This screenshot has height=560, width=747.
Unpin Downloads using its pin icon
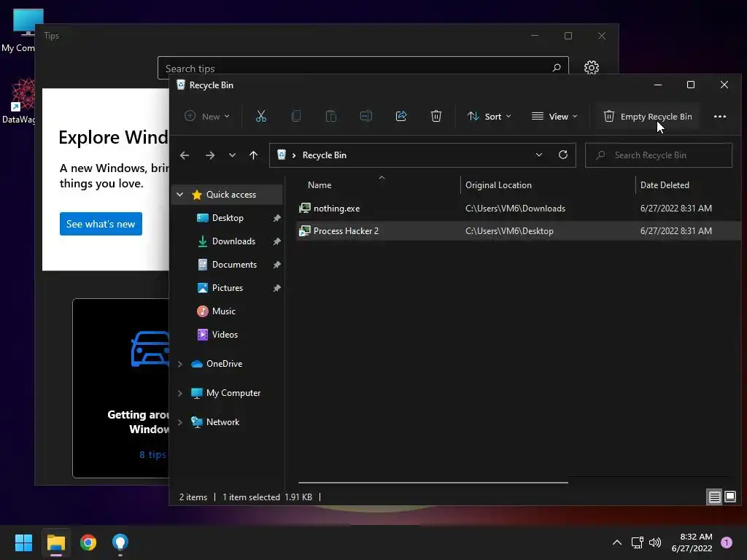click(x=276, y=241)
